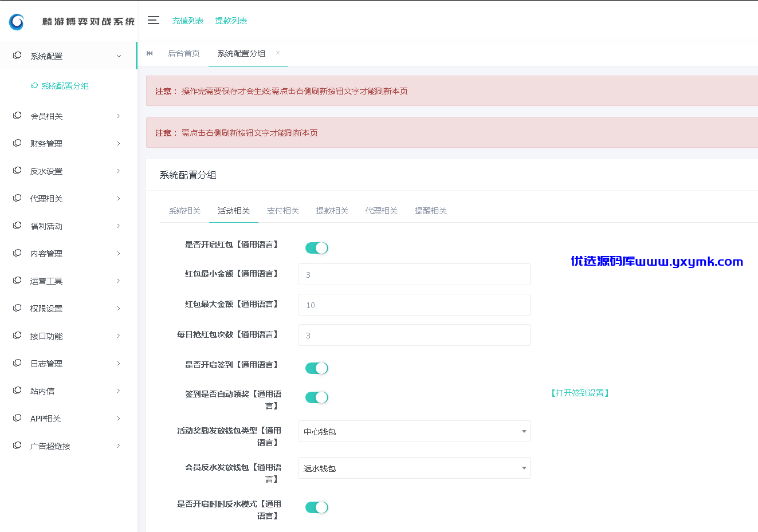Collapse 系统配置 menu chevron
Image resolution: width=758 pixels, height=532 pixels.
119,56
